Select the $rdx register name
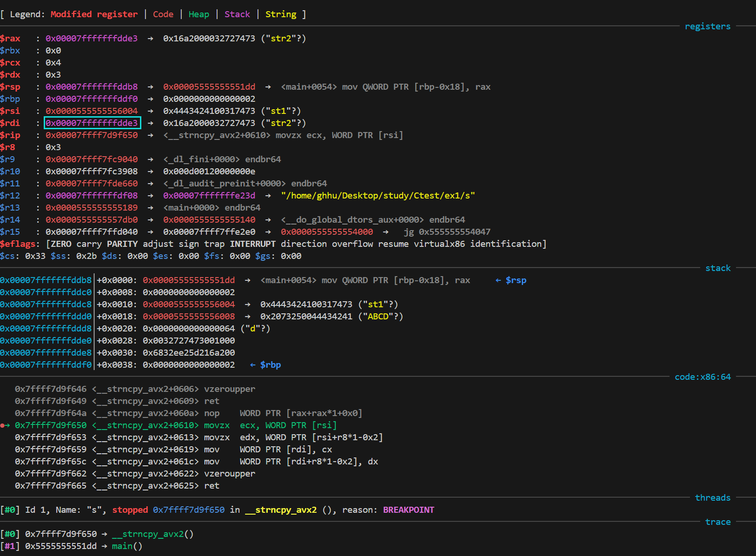 [x=10, y=75]
